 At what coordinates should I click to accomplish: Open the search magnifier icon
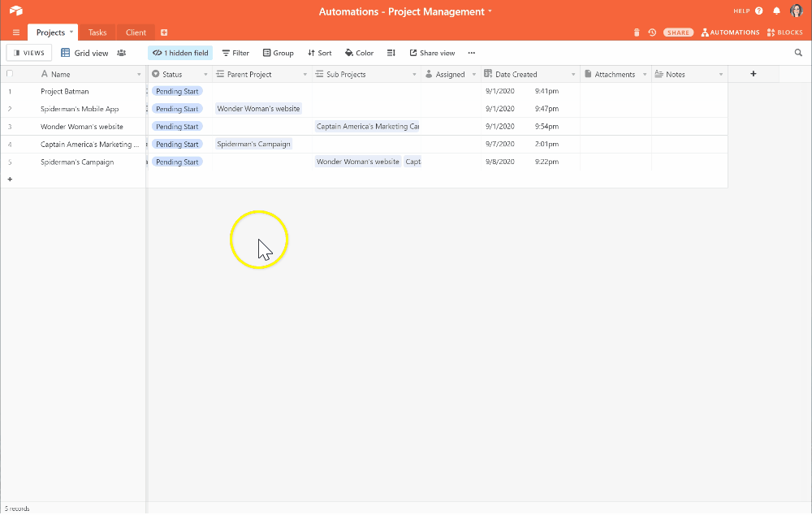coord(798,52)
